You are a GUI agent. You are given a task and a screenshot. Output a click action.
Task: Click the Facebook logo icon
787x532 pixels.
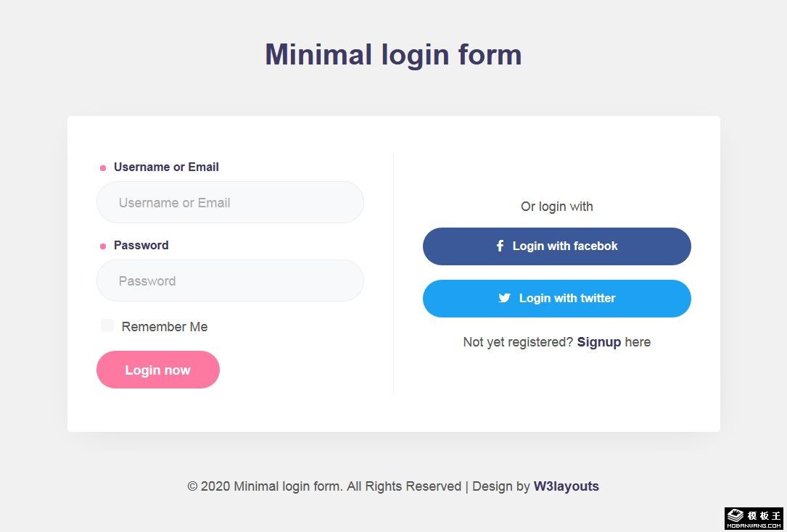[500, 246]
